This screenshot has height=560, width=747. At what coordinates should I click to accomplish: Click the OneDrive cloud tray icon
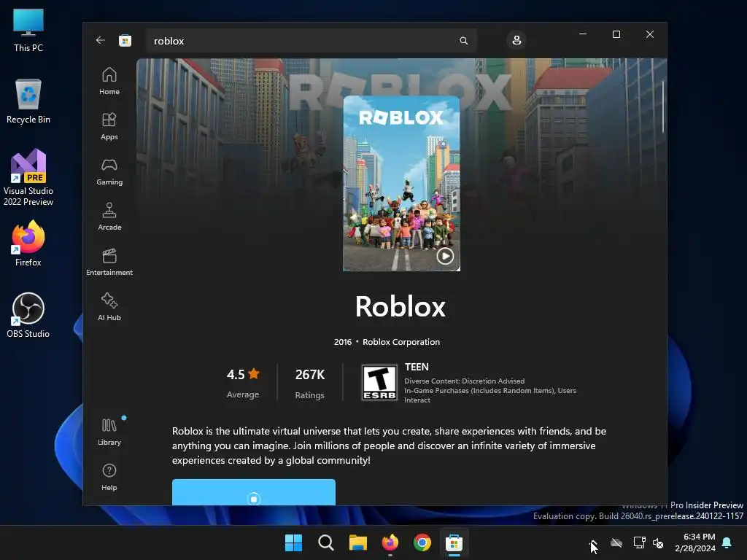click(616, 542)
